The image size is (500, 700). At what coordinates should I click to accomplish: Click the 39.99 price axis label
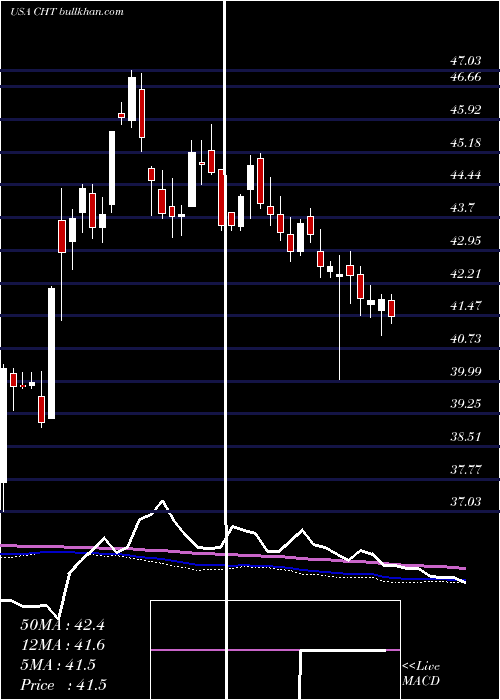coord(465,371)
